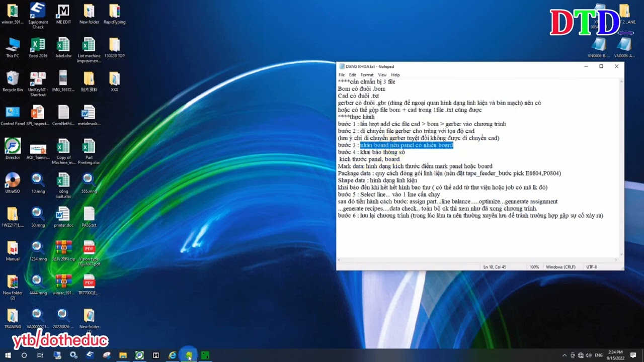Select the Part Printing.xlsx file
Viewport: 644px width, 362px height.
[89, 152]
